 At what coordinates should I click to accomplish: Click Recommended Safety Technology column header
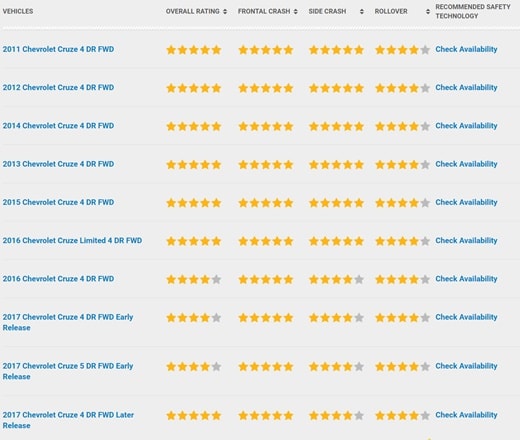click(x=473, y=11)
